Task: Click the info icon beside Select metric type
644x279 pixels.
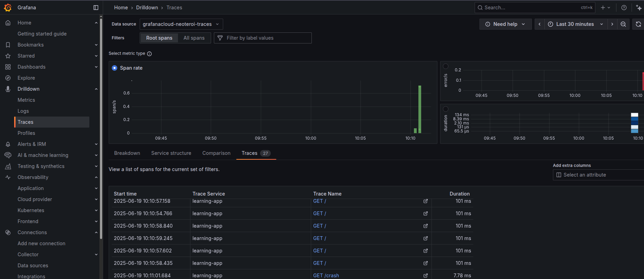Action: click(x=149, y=54)
